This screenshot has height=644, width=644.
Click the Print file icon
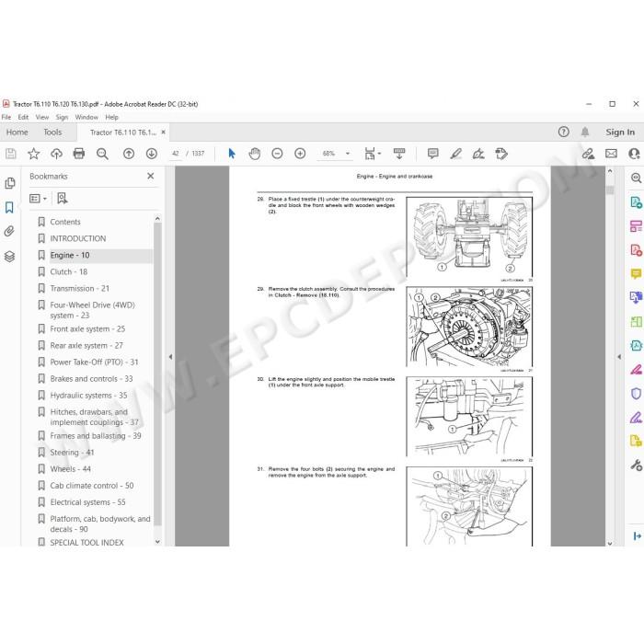pyautogui.click(x=79, y=154)
